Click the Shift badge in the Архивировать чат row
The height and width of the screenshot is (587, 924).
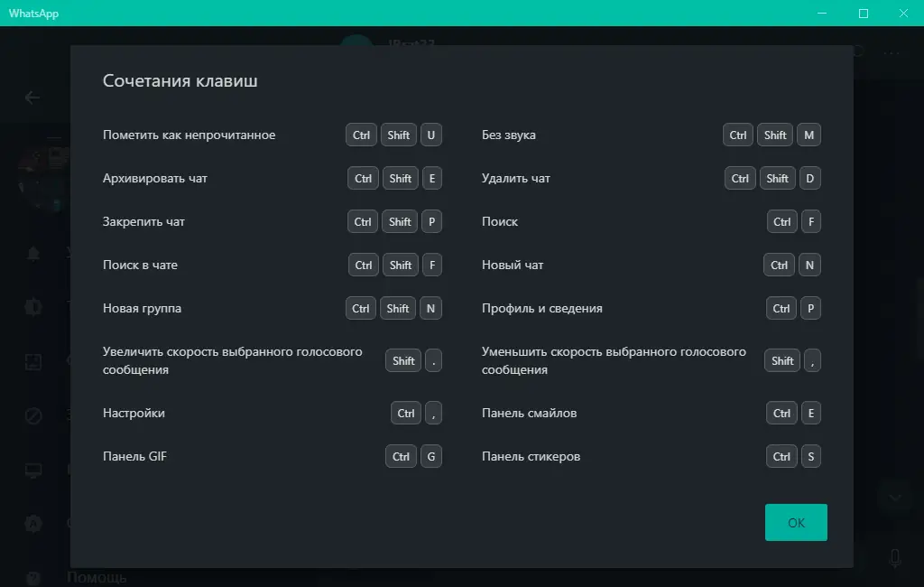pos(400,178)
